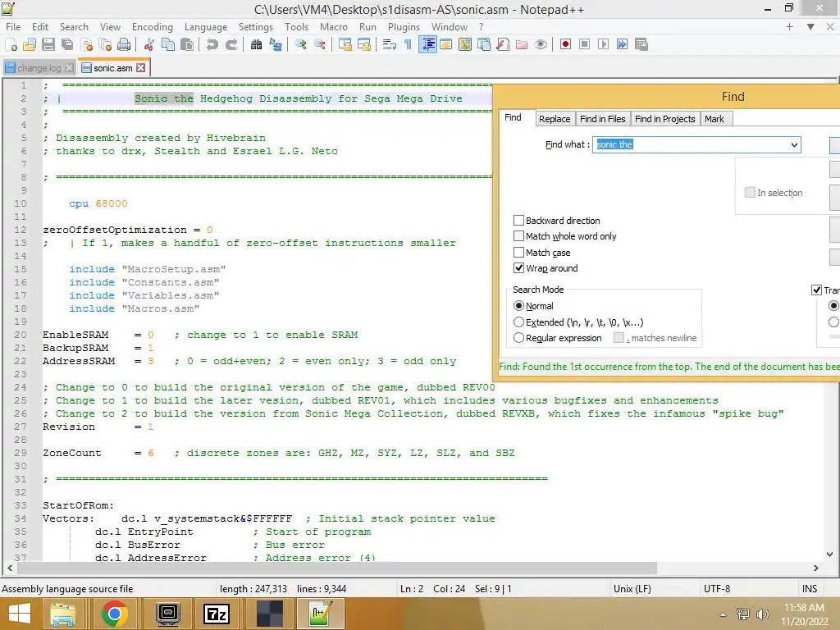The width and height of the screenshot is (840, 630).
Task: Click the plus button in the menu bar
Action: (x=789, y=27)
